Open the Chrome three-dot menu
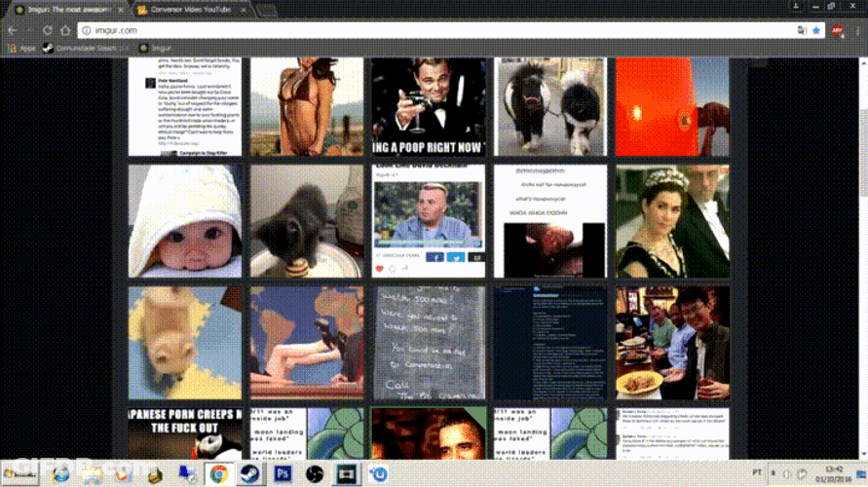The height and width of the screenshot is (487, 868). pyautogui.click(x=858, y=30)
